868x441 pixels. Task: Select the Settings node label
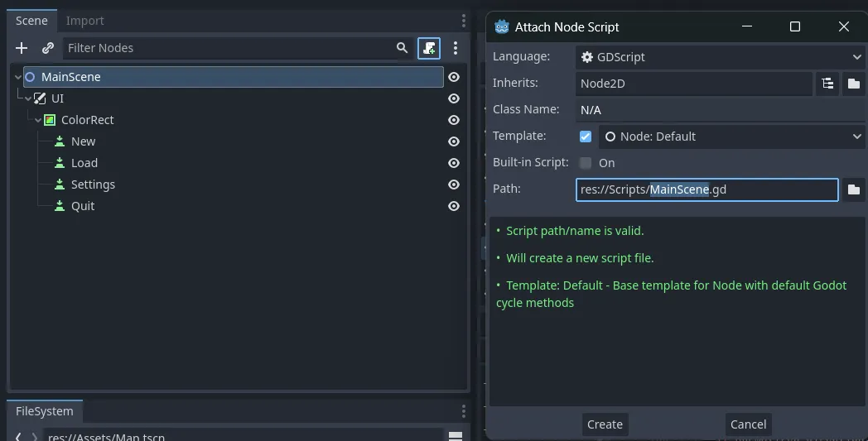[93, 185]
